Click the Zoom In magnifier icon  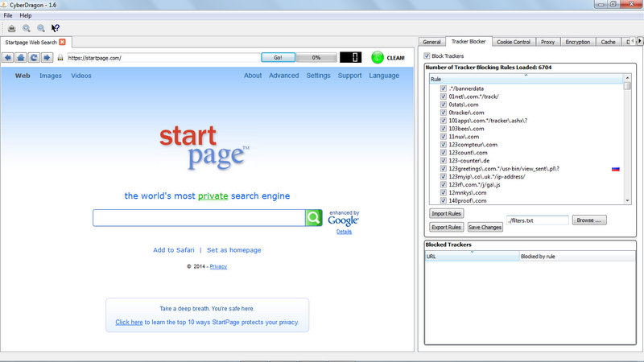(x=27, y=28)
